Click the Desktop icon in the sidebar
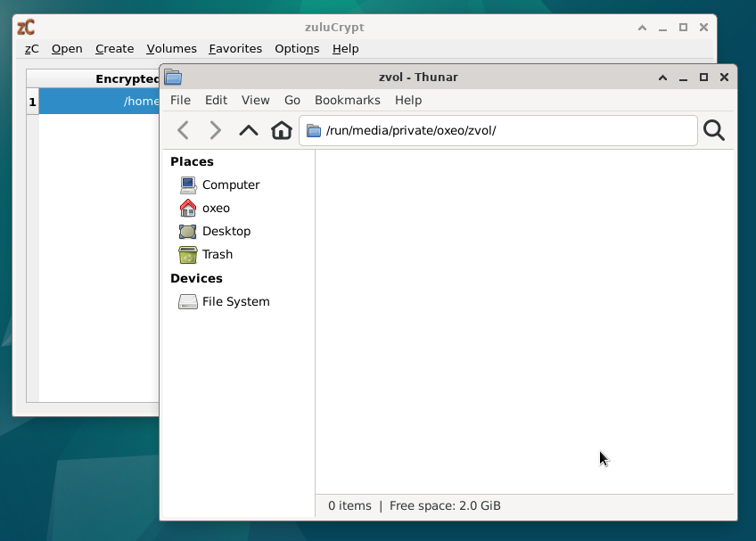The image size is (756, 541). coord(187,231)
